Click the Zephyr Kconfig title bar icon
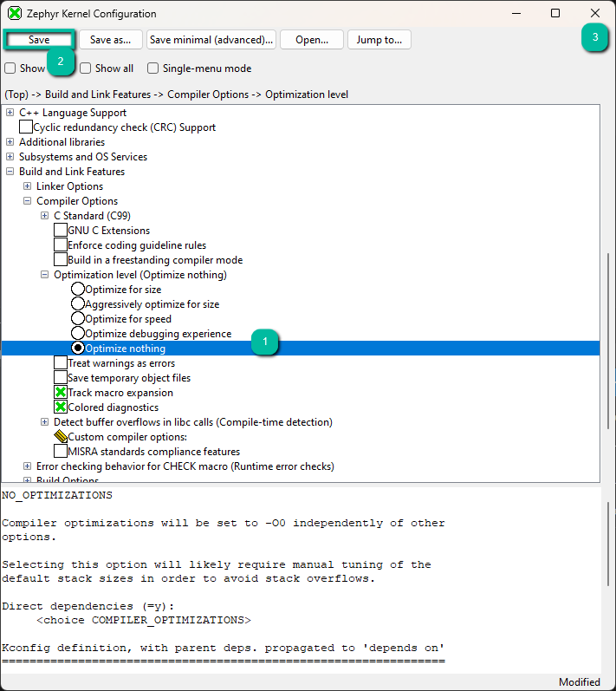The height and width of the screenshot is (691, 616). pos(15,14)
